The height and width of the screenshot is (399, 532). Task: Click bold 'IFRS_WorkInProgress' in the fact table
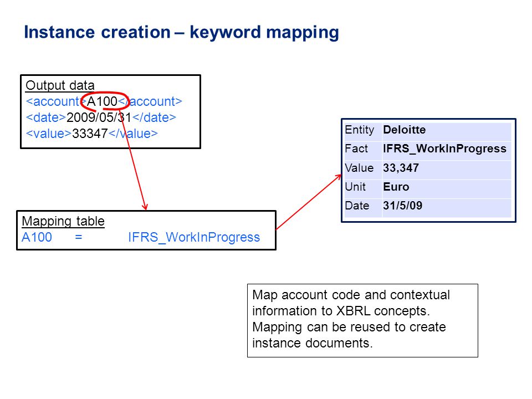coord(444,149)
